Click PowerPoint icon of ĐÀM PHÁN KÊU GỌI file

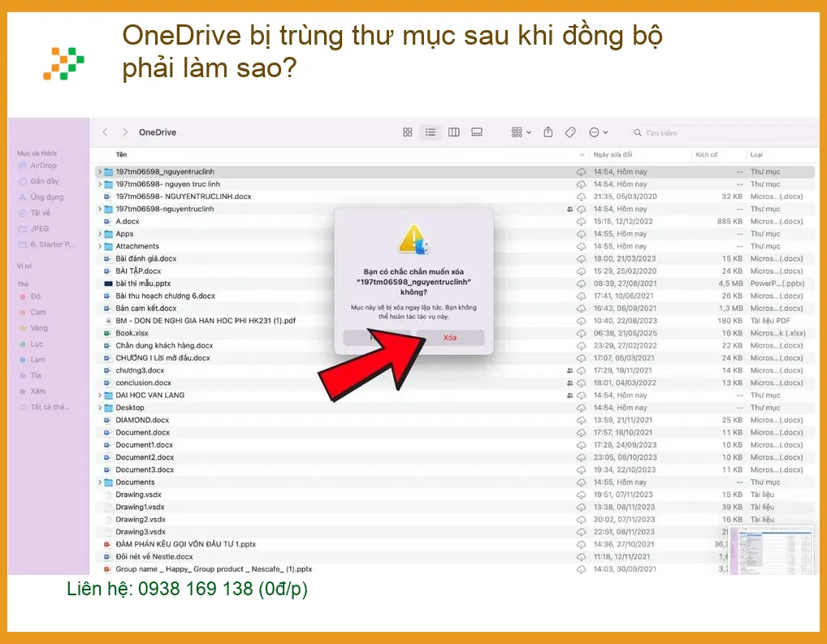pyautogui.click(x=107, y=544)
